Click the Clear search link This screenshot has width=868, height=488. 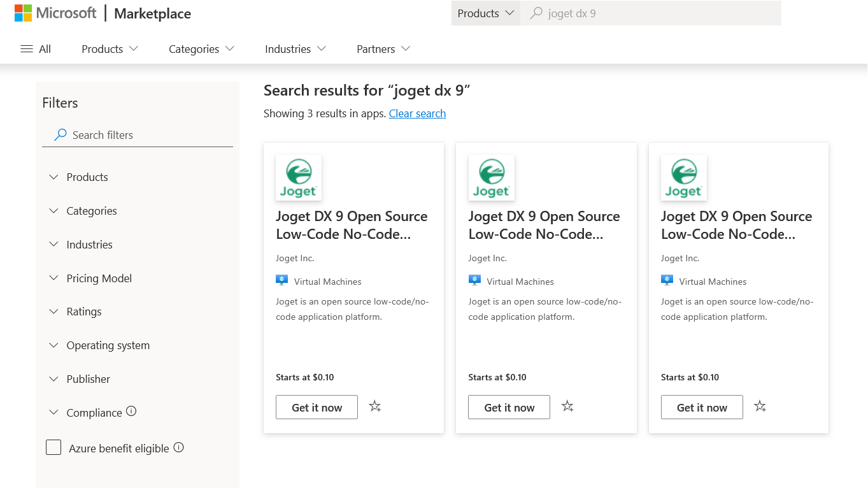[x=417, y=113]
